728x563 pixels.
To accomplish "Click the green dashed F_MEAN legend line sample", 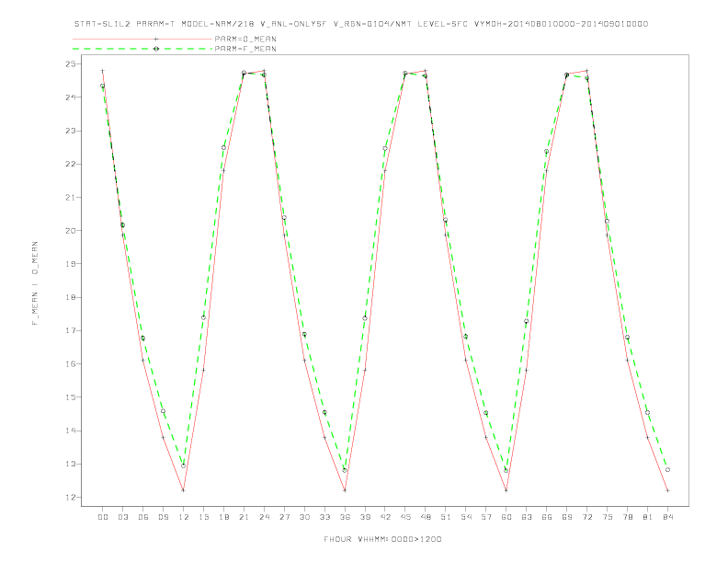I will tap(142, 49).
